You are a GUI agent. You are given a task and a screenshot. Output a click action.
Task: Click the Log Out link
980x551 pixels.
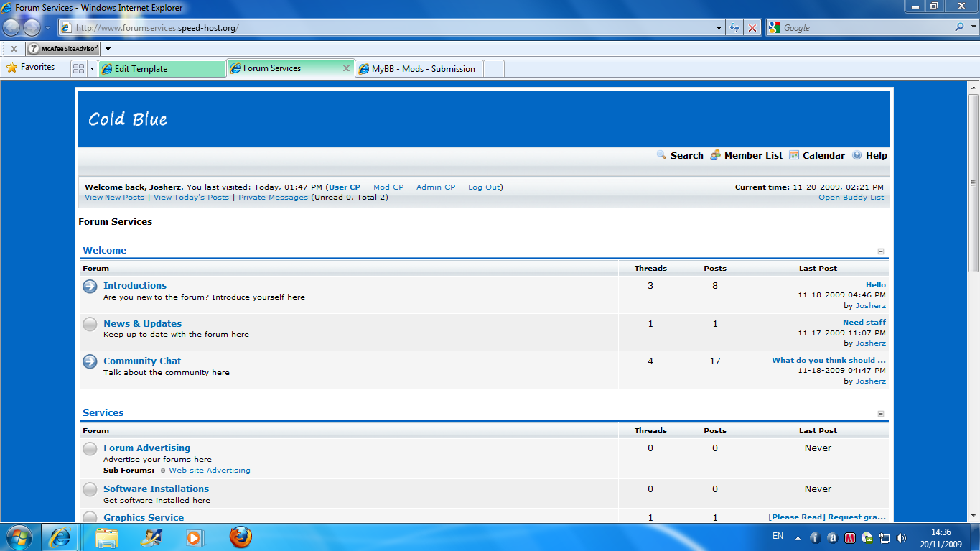coord(483,187)
